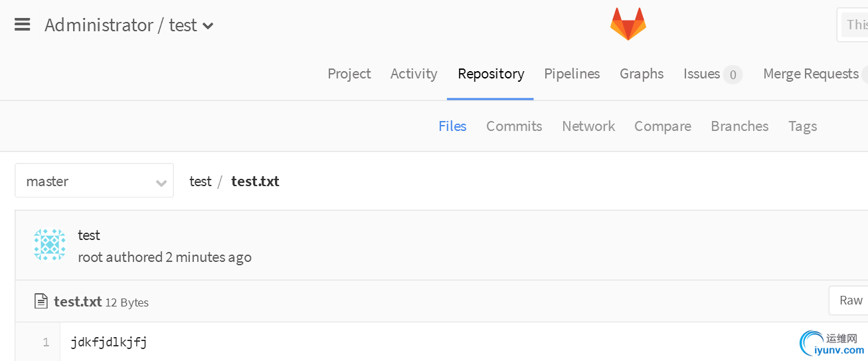Select the Compare sub-tab
The height and width of the screenshot is (361, 868).
[663, 126]
